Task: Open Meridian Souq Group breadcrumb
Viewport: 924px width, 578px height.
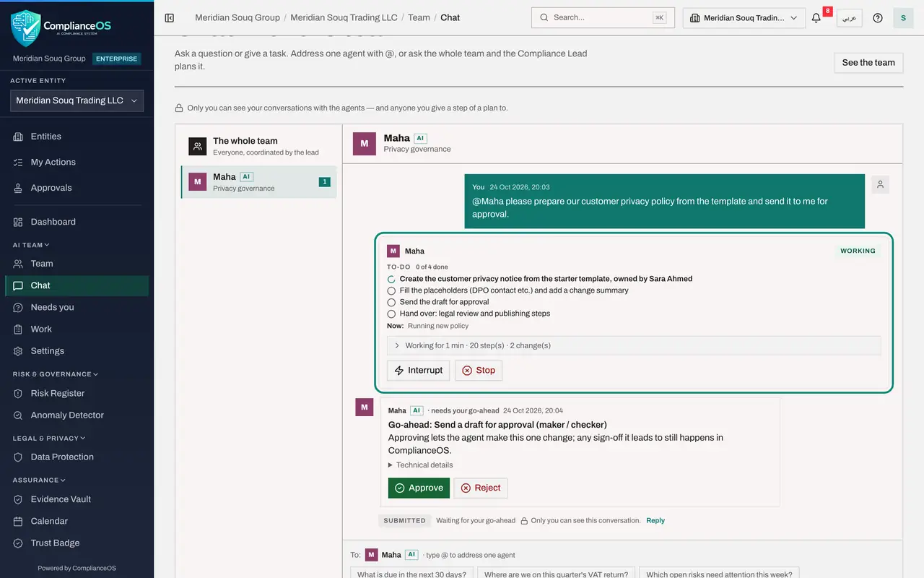Action: tap(237, 18)
